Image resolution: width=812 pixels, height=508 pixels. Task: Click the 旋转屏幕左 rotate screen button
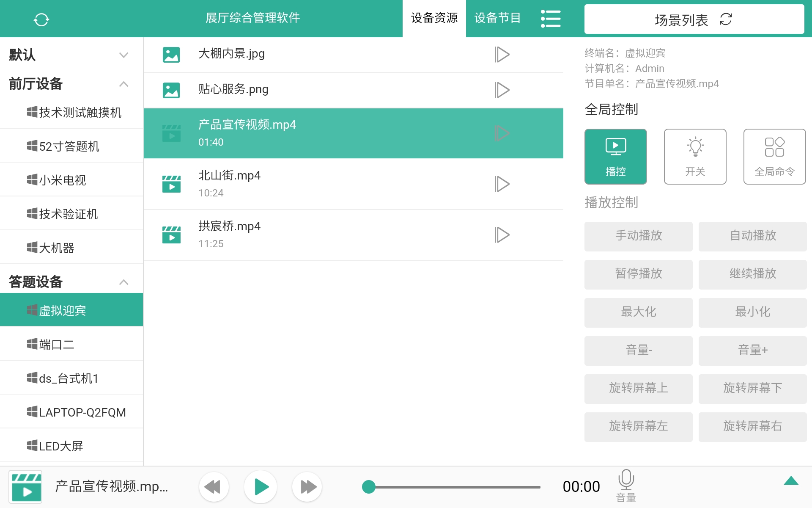pos(638,426)
